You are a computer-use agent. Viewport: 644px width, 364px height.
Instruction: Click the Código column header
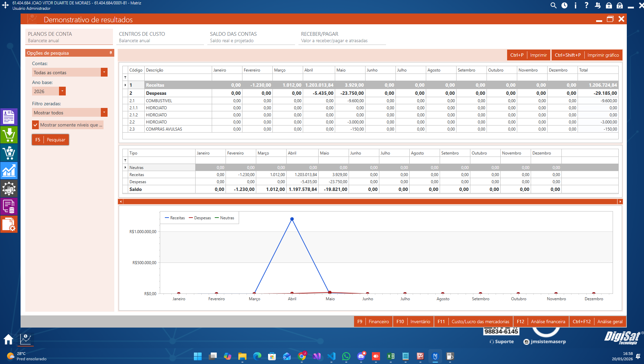(136, 70)
